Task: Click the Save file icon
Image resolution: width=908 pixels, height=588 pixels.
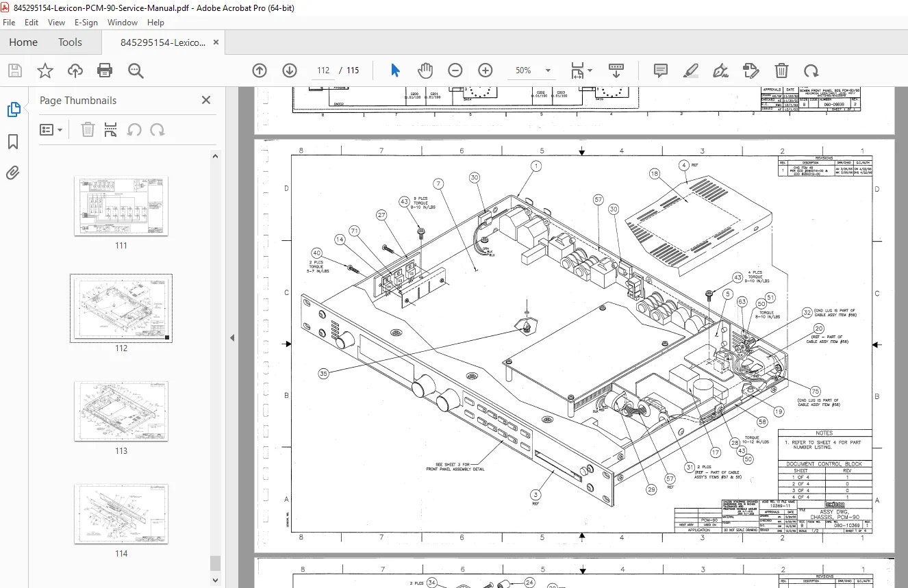Action: click(x=15, y=71)
